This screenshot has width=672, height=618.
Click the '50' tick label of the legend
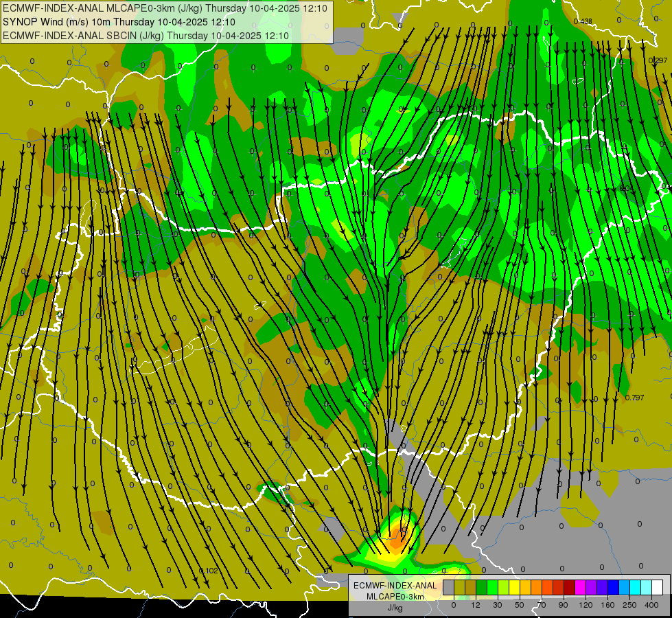[520, 605]
